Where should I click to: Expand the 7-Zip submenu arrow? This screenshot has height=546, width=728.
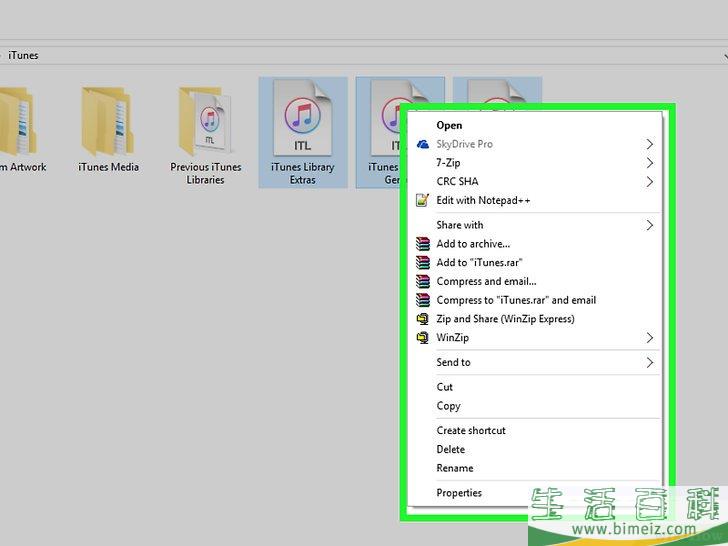[649, 163]
